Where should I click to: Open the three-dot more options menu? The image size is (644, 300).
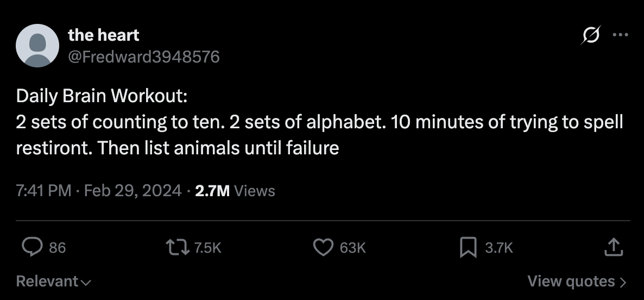point(620,35)
